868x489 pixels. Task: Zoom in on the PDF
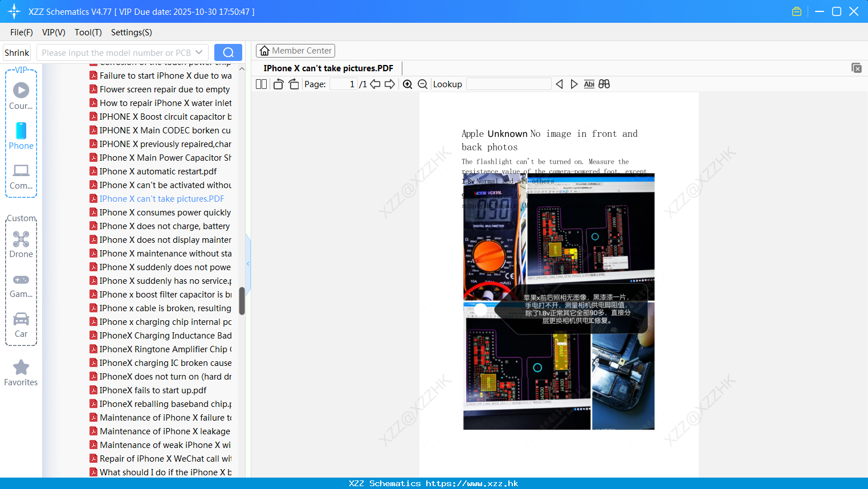407,84
